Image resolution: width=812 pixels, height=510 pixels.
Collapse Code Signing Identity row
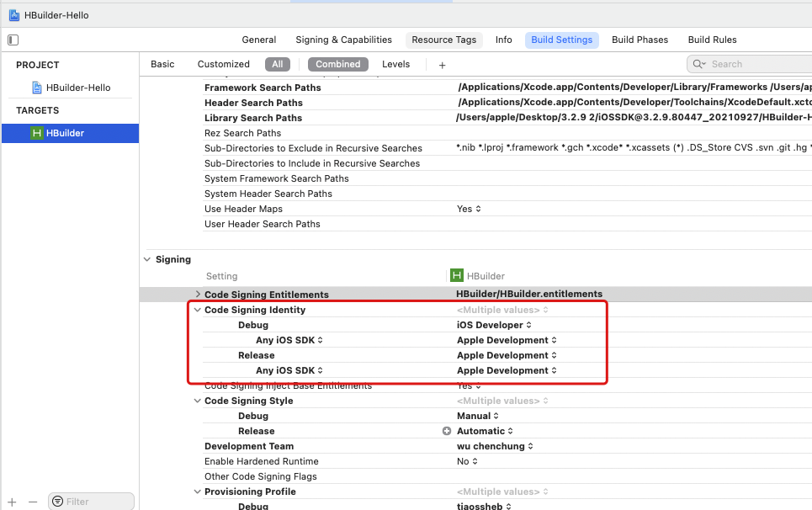pyautogui.click(x=197, y=310)
